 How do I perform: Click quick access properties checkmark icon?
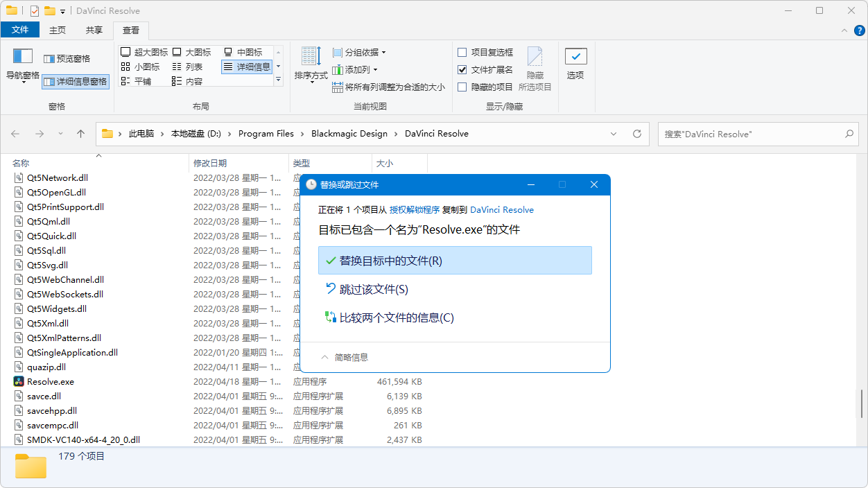point(35,10)
